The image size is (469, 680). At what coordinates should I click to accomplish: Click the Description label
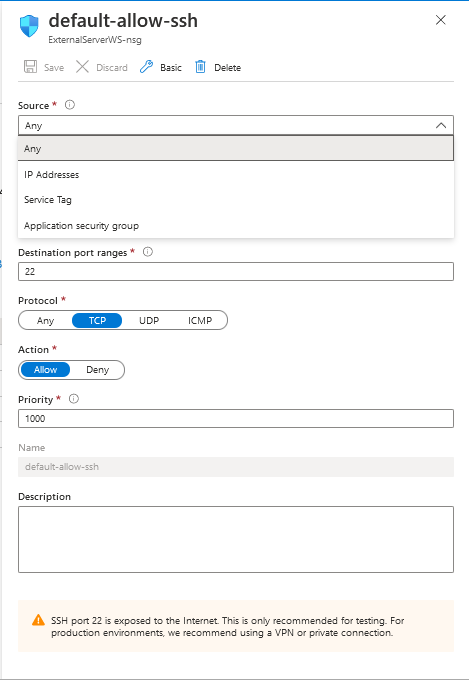click(44, 497)
